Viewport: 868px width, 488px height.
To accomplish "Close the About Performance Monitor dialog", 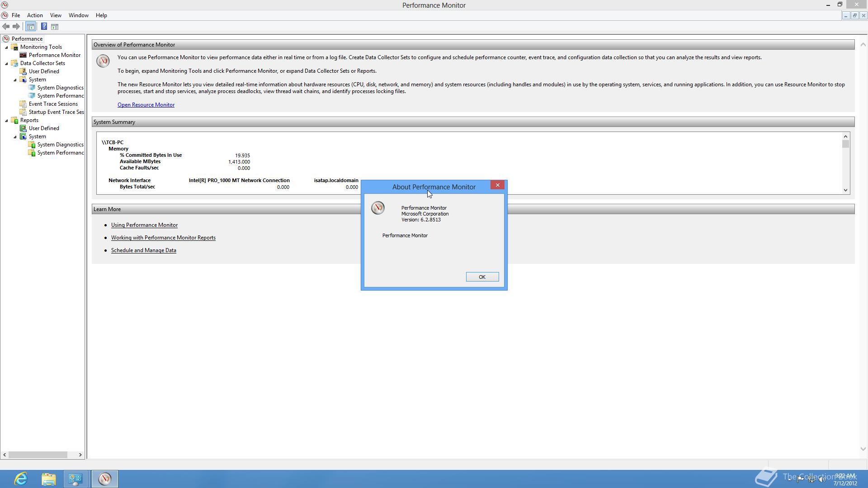I will [497, 185].
